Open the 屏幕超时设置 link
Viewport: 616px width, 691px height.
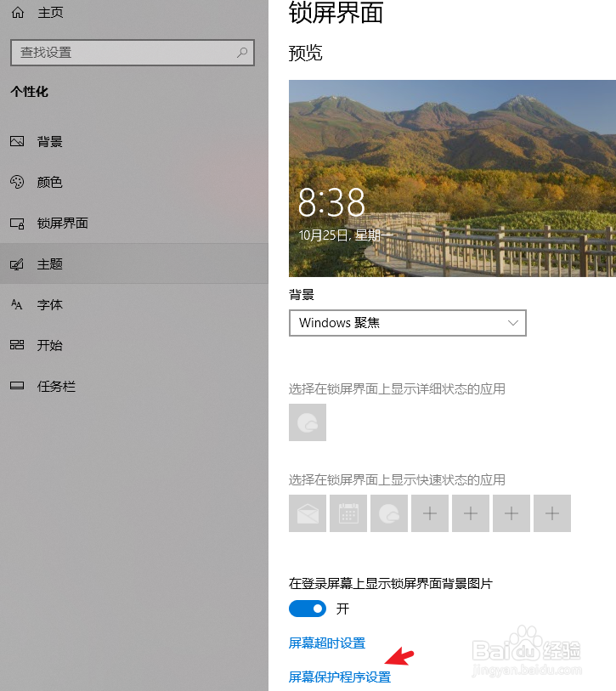[327, 643]
